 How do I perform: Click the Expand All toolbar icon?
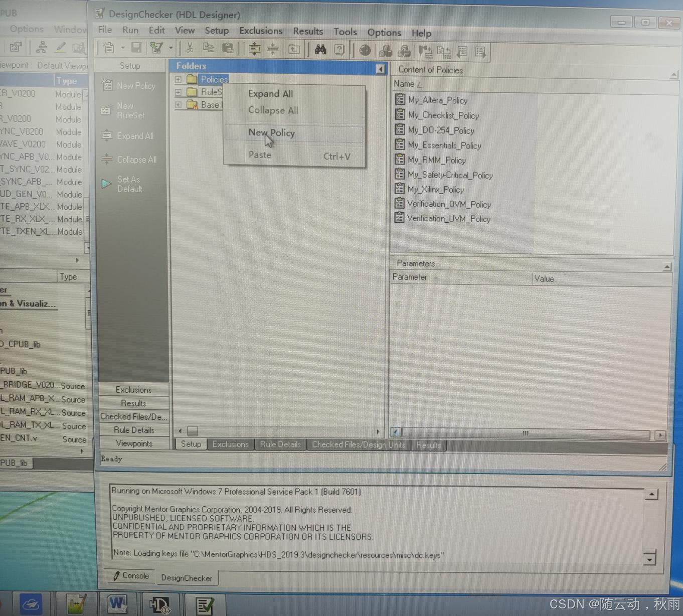point(254,49)
